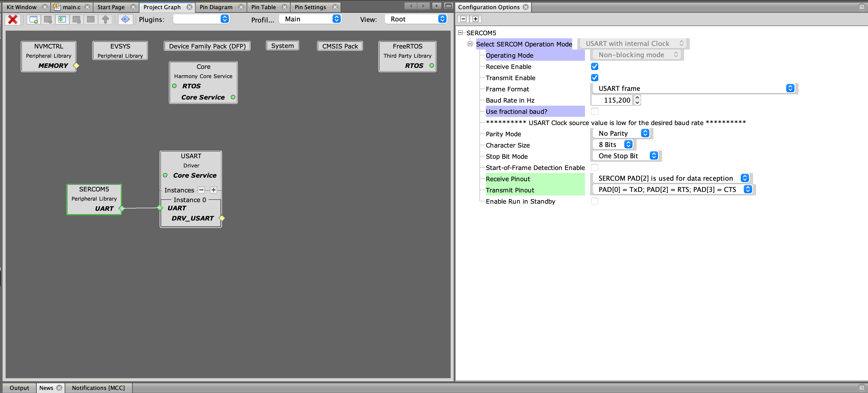Screen dimensions: 868x393
Task: Remove a USART driver instance with minus icon
Action: pos(201,190)
